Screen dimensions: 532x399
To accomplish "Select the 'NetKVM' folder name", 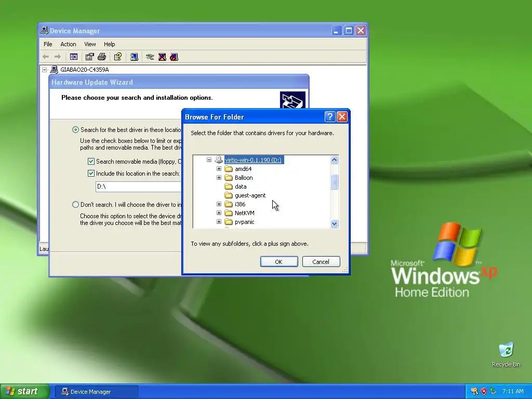I will coord(245,213).
